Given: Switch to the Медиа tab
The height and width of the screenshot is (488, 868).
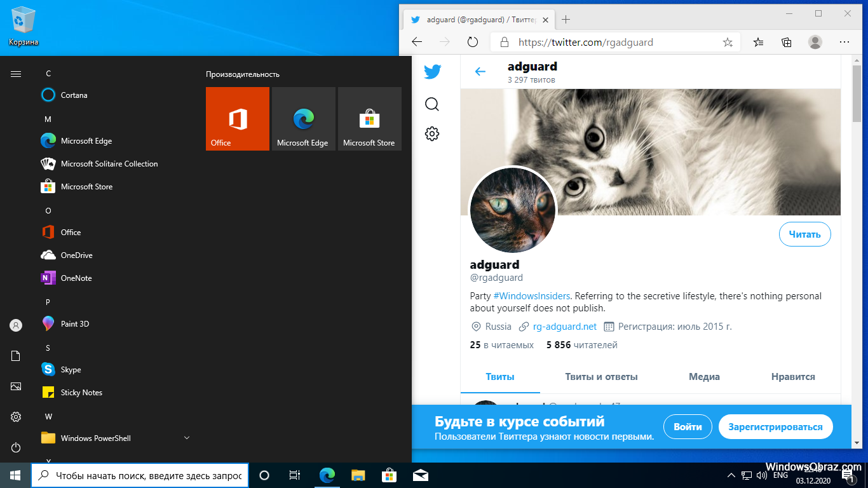Looking at the screenshot, I should (x=704, y=377).
